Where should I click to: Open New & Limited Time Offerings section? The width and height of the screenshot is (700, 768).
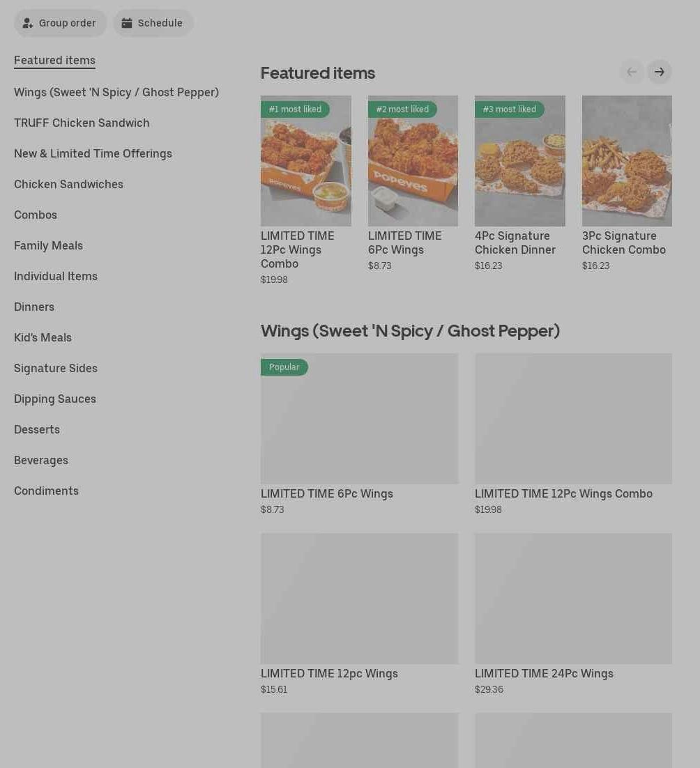pyautogui.click(x=93, y=153)
